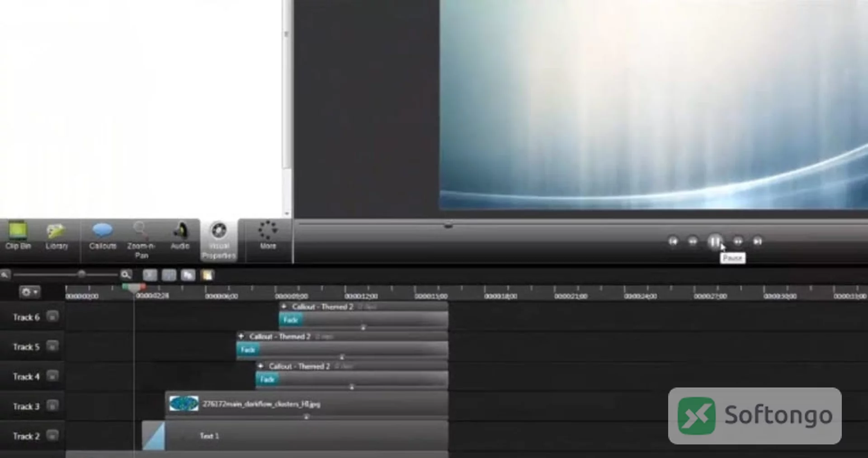
Task: Click the timeline zoom out magnifier
Action: point(5,274)
